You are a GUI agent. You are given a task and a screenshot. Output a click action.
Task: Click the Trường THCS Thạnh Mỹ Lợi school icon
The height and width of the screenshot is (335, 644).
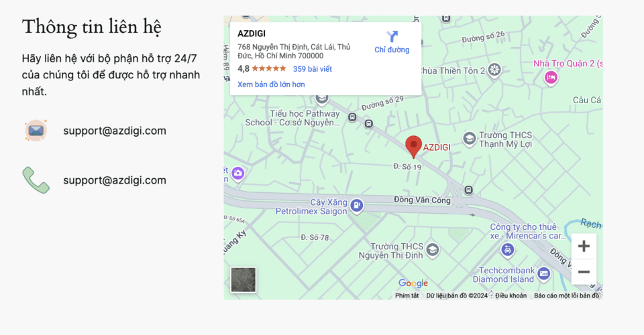(470, 139)
